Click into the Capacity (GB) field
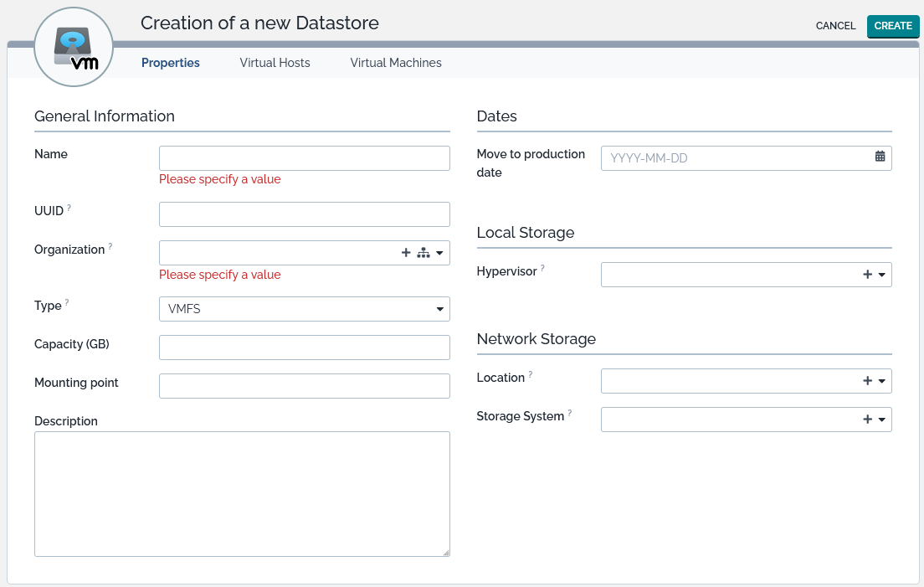This screenshot has width=924, height=587. (304, 348)
